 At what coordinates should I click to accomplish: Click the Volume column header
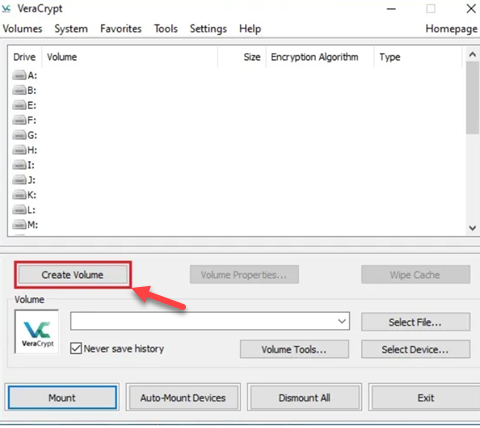point(129,57)
